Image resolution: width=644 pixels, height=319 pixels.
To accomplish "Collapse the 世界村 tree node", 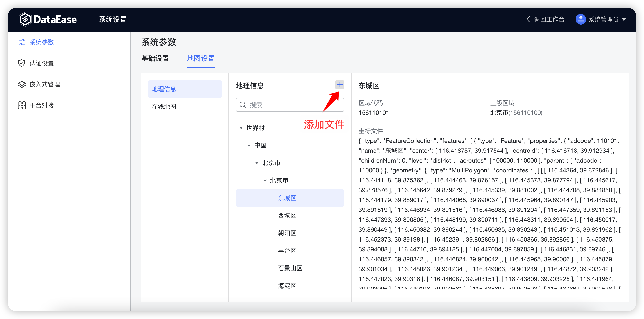I will coord(241,128).
